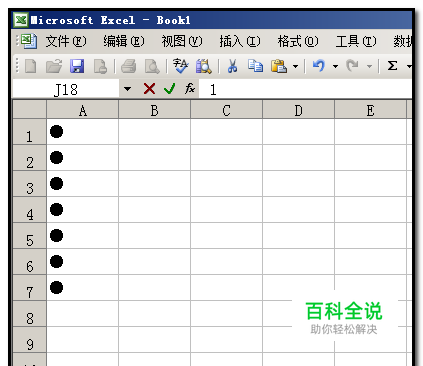This screenshot has width=423, height=366.
Task: Select row 5 header
Action: 29,236
